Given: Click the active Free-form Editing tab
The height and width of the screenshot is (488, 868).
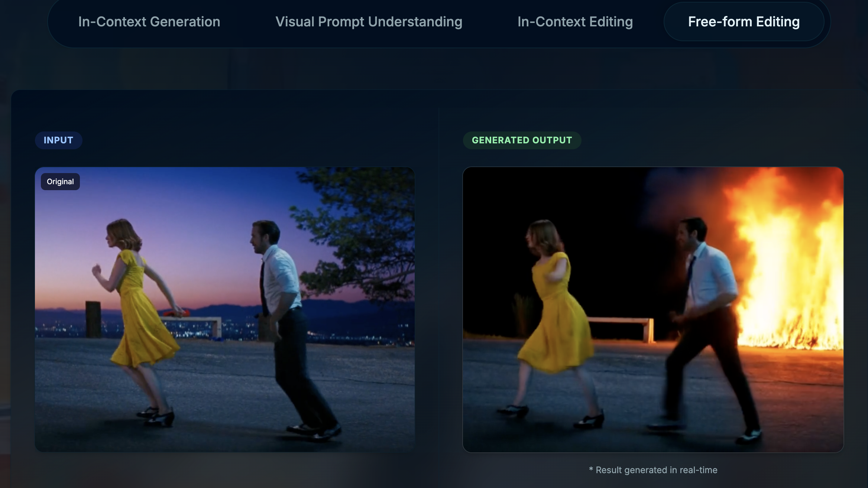Looking at the screenshot, I should click(744, 22).
